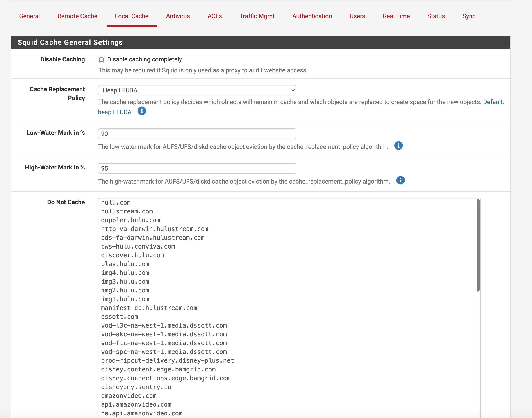Click discover.hulu.com entry
Screen dimensions: 532x418
click(x=132, y=255)
